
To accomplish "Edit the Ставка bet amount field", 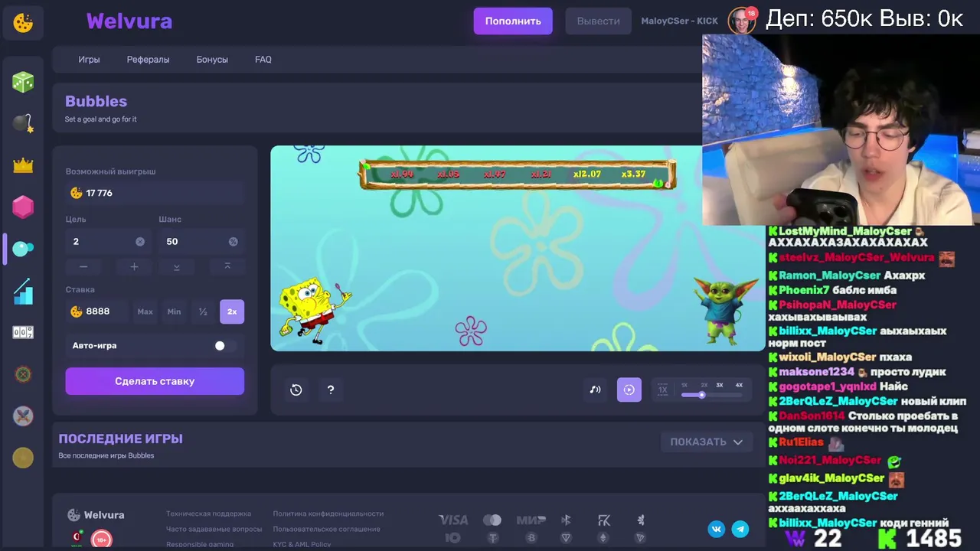I will pos(97,311).
